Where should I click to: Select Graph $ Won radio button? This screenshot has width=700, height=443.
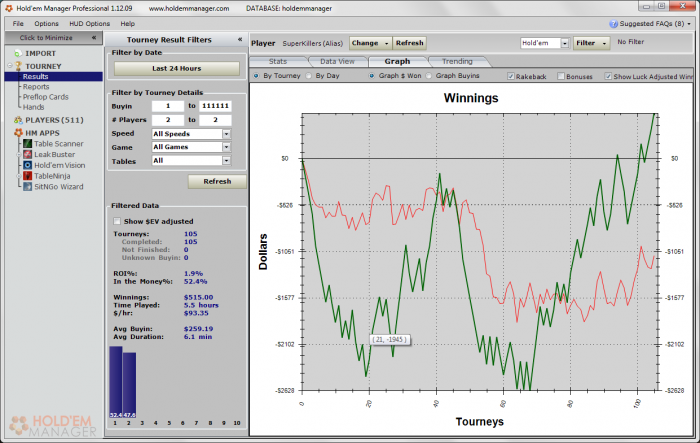click(371, 75)
